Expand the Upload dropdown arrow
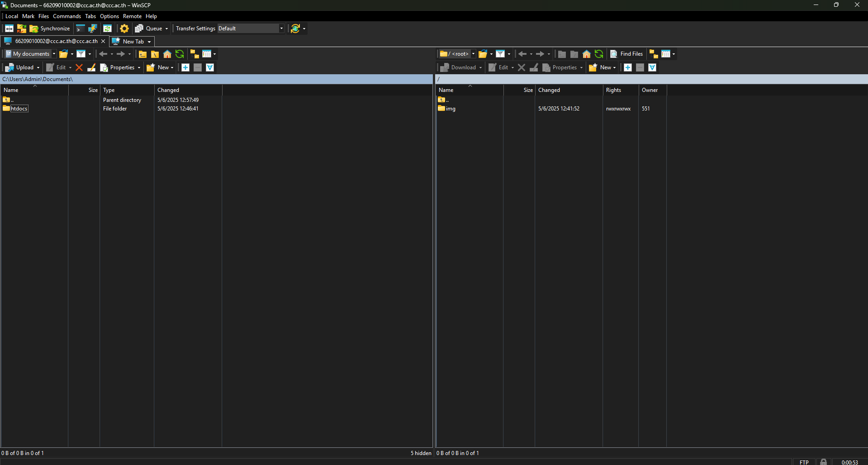The image size is (868, 465). pyautogui.click(x=38, y=67)
